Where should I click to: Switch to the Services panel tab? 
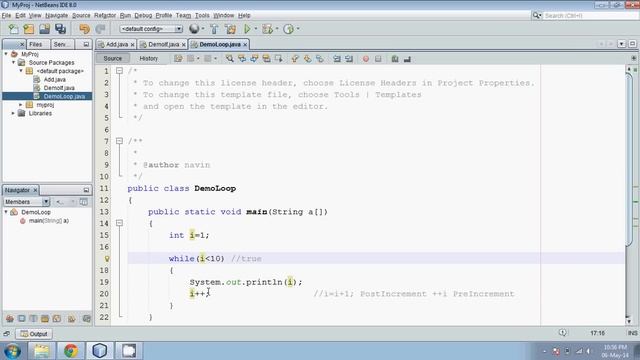(61, 44)
